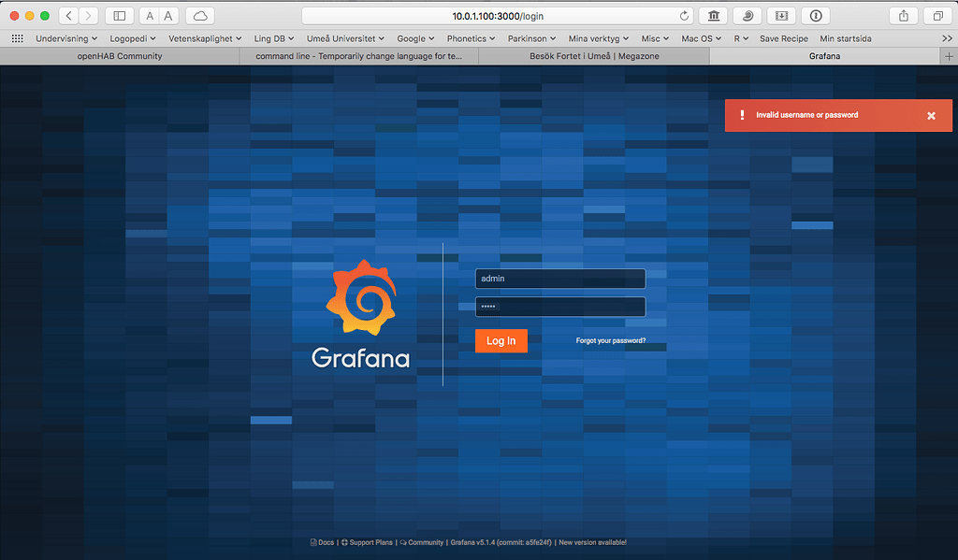This screenshot has height=560, width=958.
Task: Toggle the Safari sidebar
Action: point(119,15)
